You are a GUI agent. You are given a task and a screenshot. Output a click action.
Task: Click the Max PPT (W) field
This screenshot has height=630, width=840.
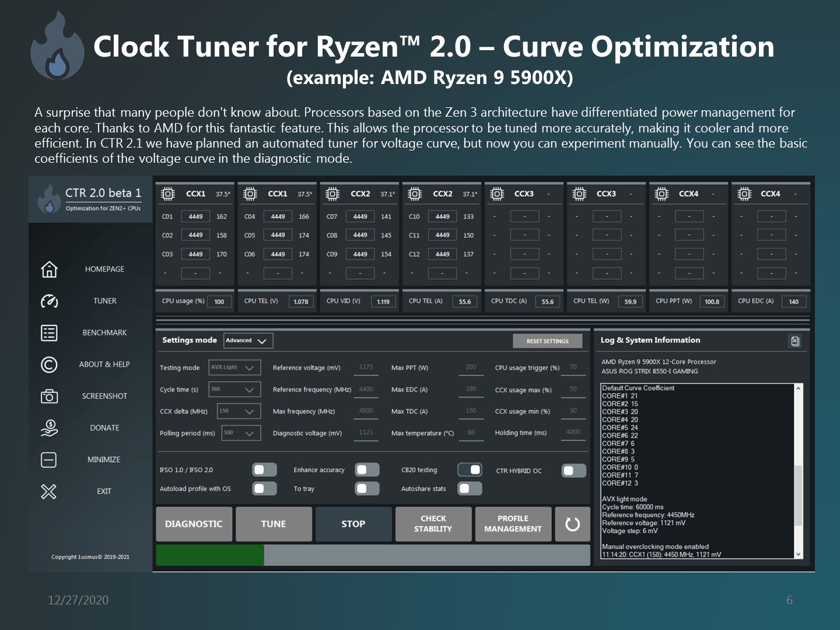pos(470,367)
